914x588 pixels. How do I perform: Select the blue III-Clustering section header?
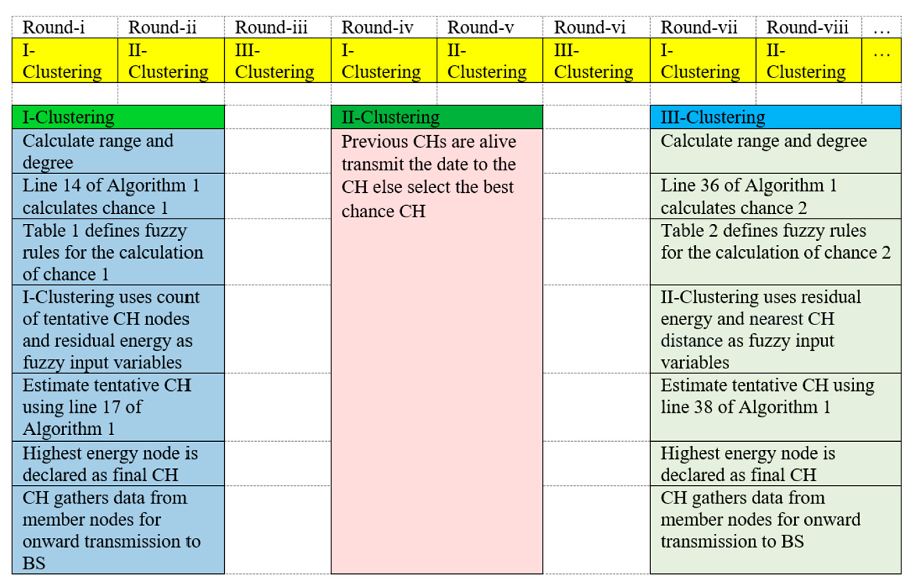pyautogui.click(x=775, y=117)
